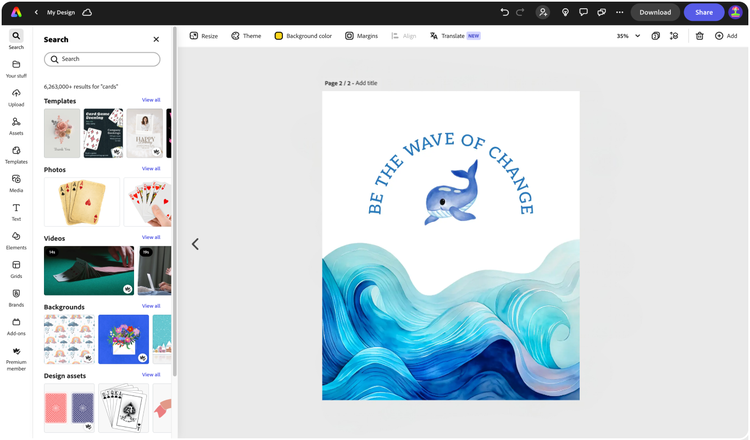This screenshot has width=750, height=440.
Task: Delete the page with trash icon
Action: click(699, 36)
